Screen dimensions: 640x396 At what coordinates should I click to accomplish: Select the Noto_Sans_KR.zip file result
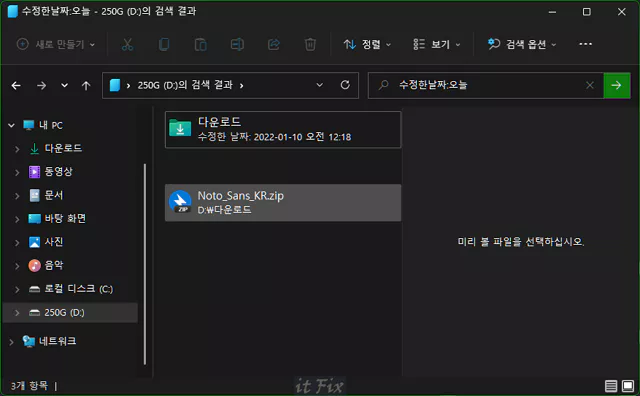[x=283, y=202]
